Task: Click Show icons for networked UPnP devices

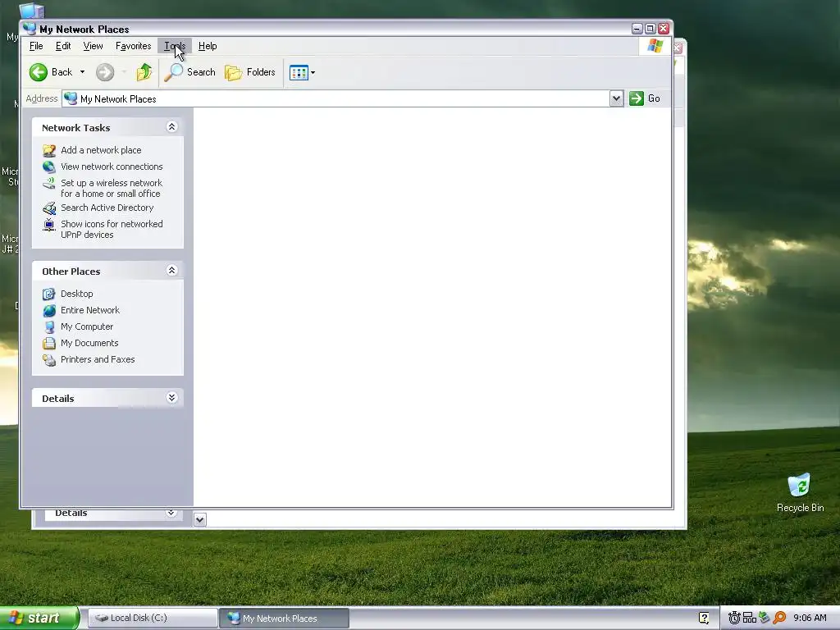Action: 112,230
